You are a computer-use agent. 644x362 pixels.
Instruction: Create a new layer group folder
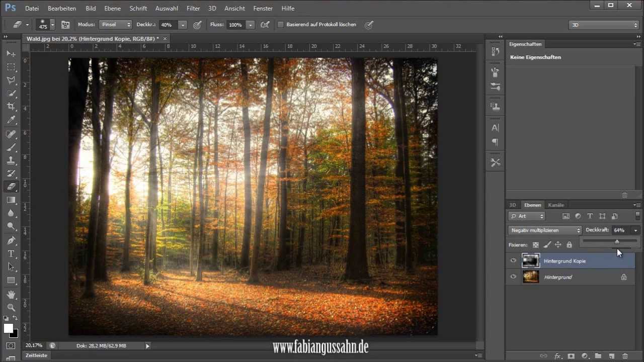[598, 356]
